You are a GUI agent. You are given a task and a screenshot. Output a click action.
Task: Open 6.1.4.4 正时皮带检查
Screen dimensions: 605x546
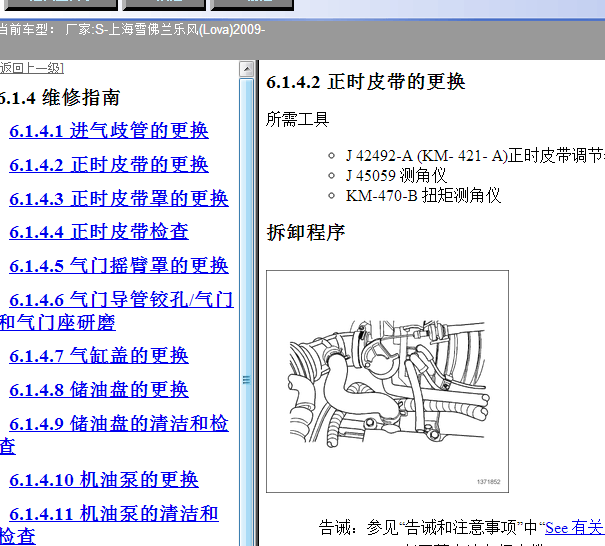coord(99,232)
